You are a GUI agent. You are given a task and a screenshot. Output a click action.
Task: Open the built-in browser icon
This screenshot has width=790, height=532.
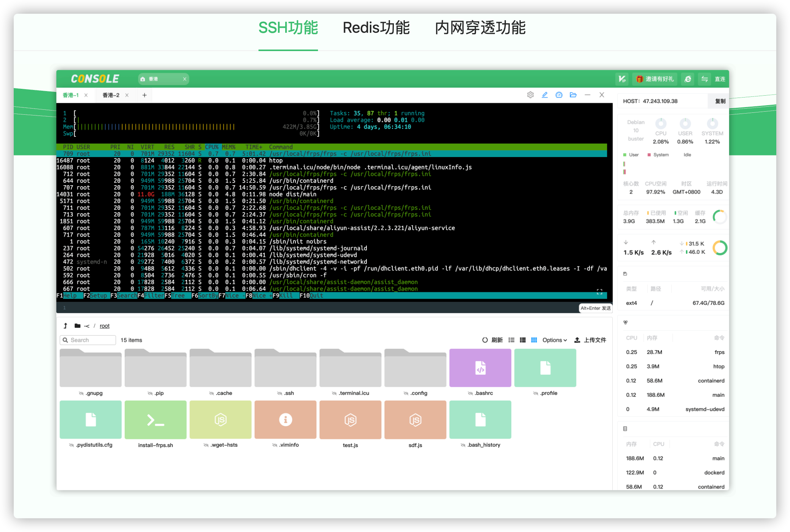click(x=687, y=79)
